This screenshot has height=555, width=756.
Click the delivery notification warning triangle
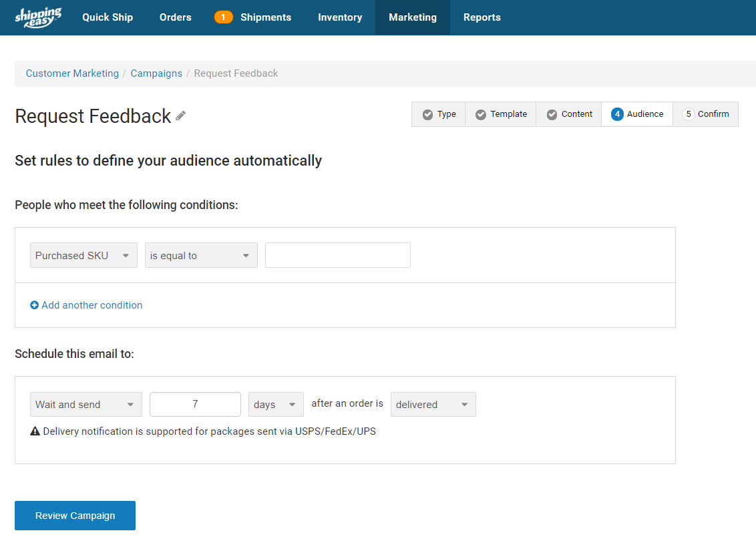click(x=35, y=431)
